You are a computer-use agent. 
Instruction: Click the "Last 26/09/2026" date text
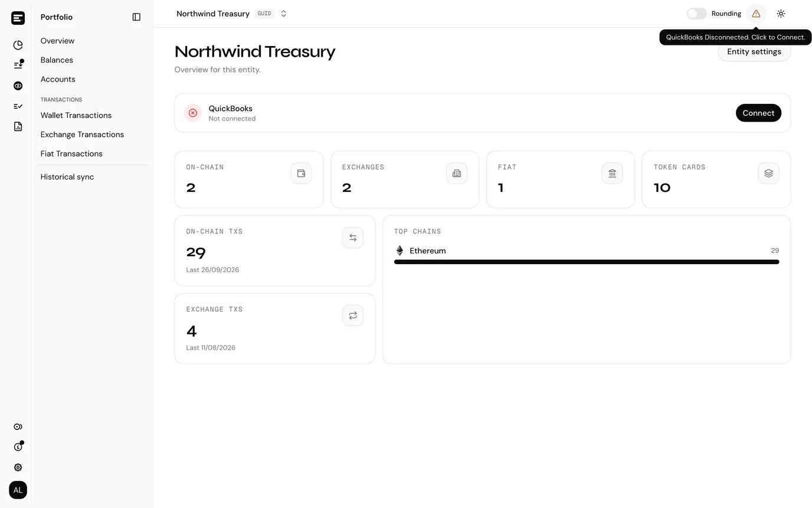coord(212,270)
